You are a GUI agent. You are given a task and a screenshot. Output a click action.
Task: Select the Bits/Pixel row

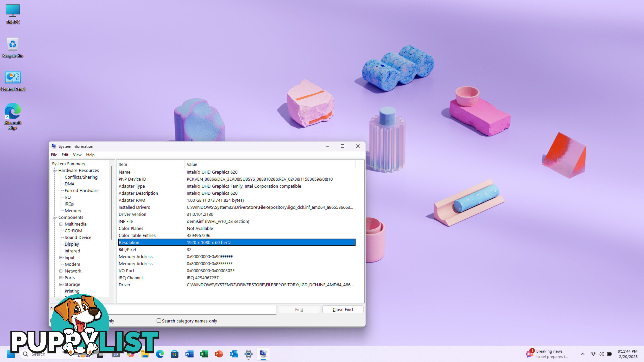[236, 250]
